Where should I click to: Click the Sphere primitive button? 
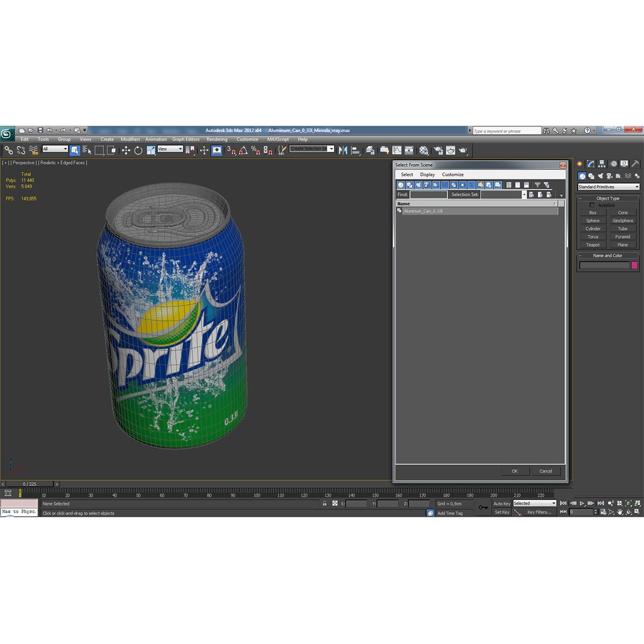click(x=593, y=221)
